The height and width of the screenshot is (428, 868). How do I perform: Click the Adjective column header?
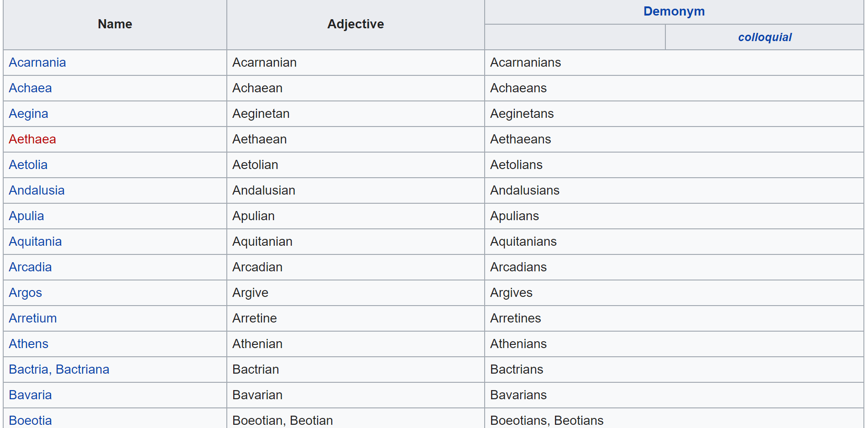(x=356, y=24)
